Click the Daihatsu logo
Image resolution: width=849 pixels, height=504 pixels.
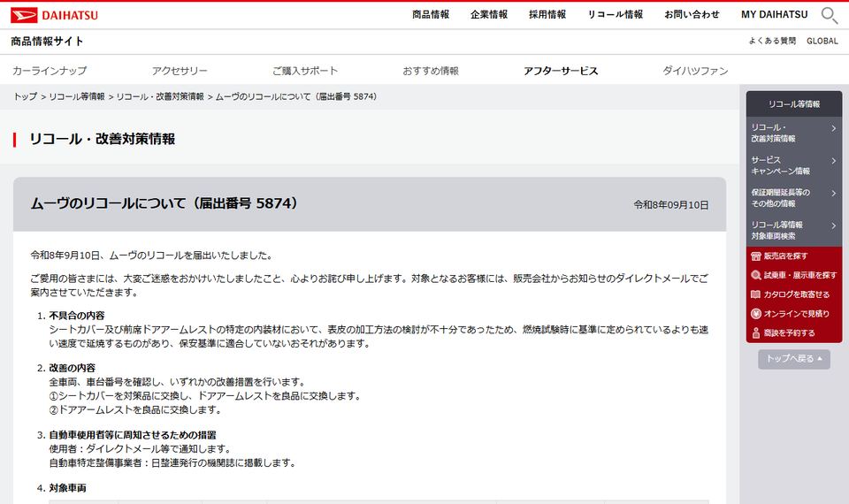[x=54, y=15]
